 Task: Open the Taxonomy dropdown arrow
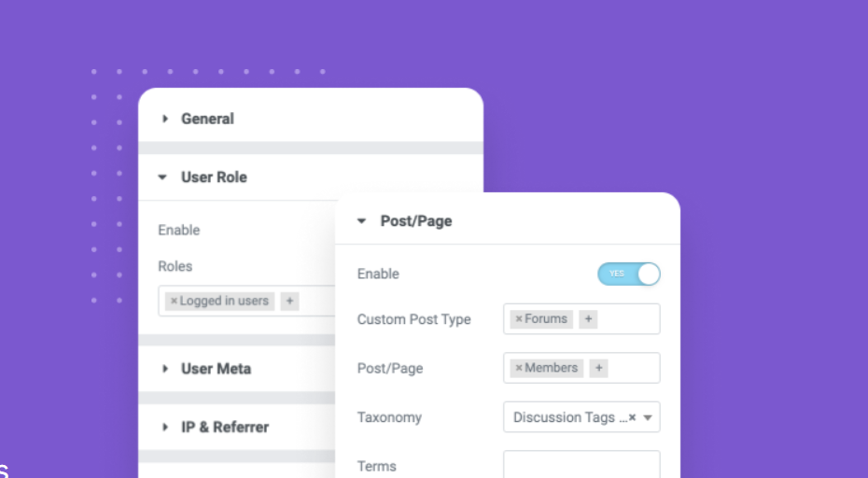[x=648, y=418]
